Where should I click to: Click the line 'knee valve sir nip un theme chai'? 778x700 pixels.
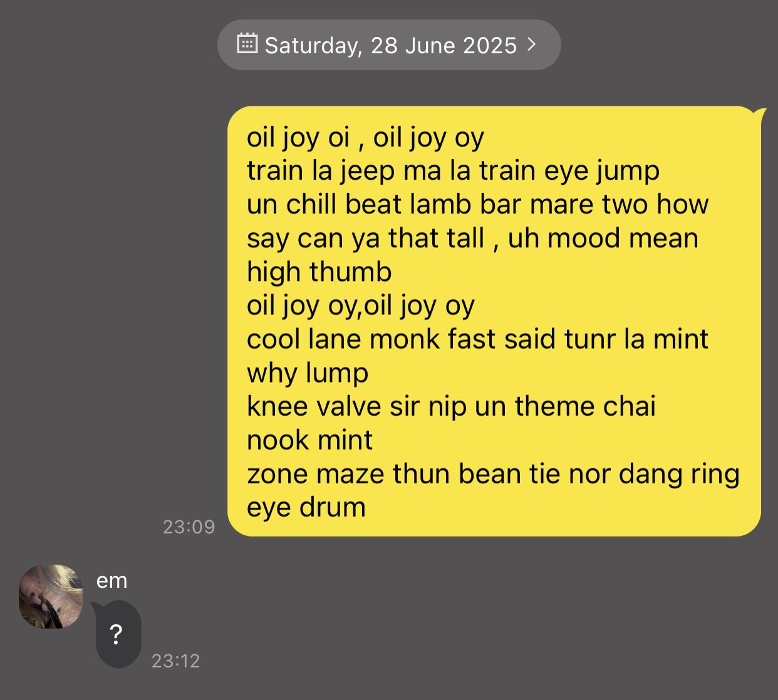coord(451,406)
